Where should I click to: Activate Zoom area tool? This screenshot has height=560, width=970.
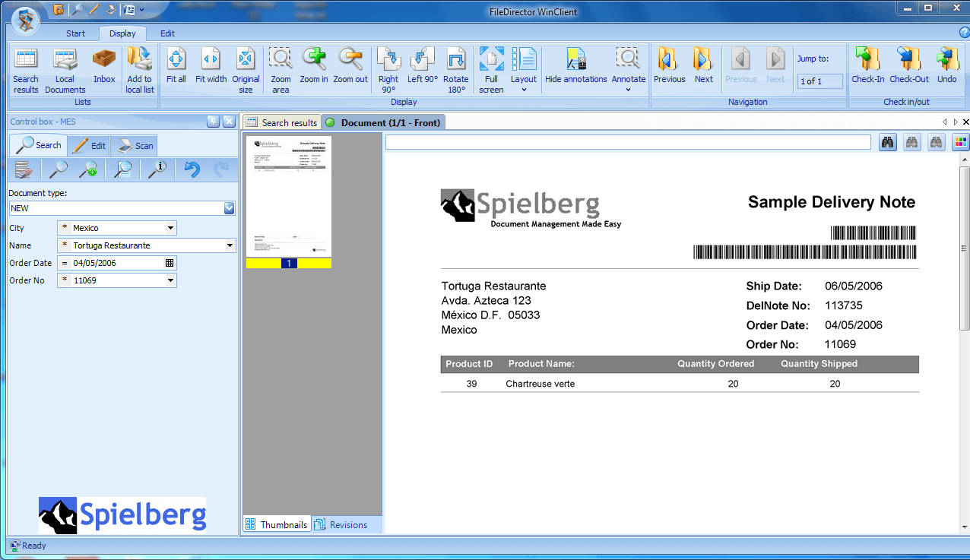[x=281, y=70]
